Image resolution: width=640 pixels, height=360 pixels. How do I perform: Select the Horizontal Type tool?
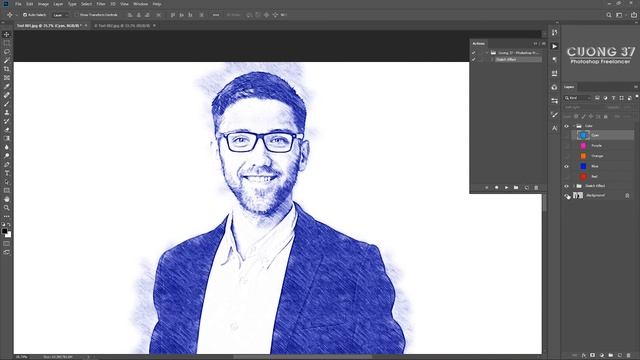click(7, 173)
